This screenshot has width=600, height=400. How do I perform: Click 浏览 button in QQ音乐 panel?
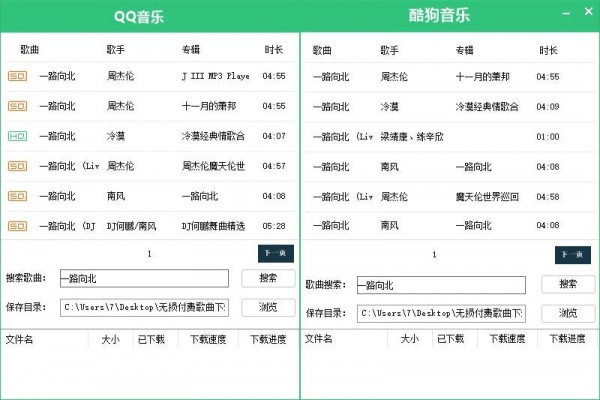coord(268,307)
